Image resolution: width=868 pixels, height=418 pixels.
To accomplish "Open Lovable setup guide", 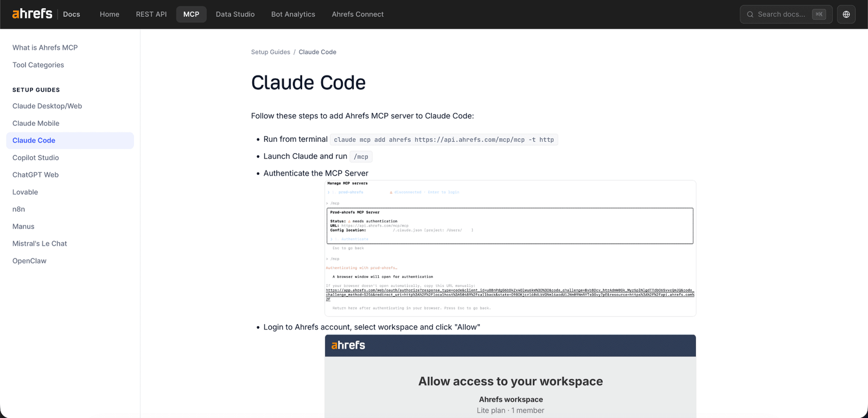I will pos(25,192).
